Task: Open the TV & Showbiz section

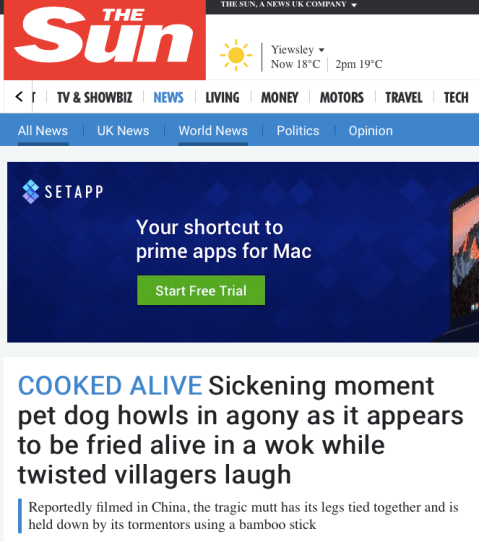Action: 94,97
